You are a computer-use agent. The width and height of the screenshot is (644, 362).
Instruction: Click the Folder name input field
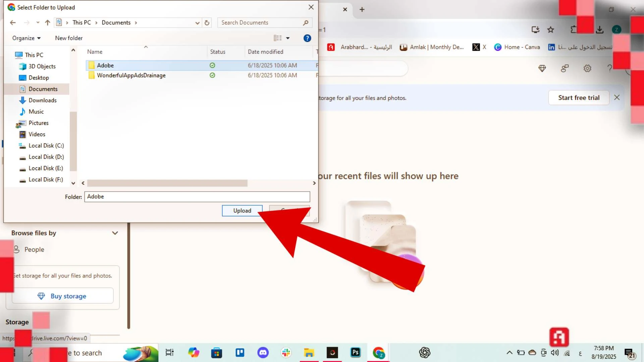pyautogui.click(x=197, y=197)
